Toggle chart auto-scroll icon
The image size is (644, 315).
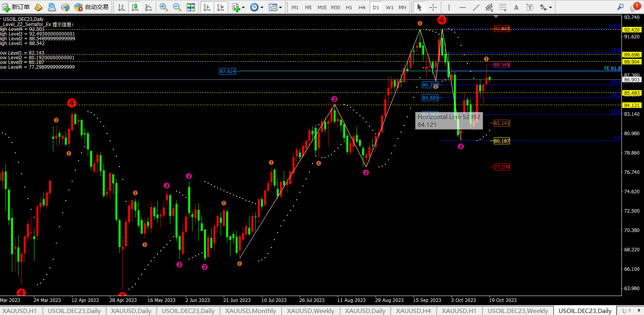207,7
